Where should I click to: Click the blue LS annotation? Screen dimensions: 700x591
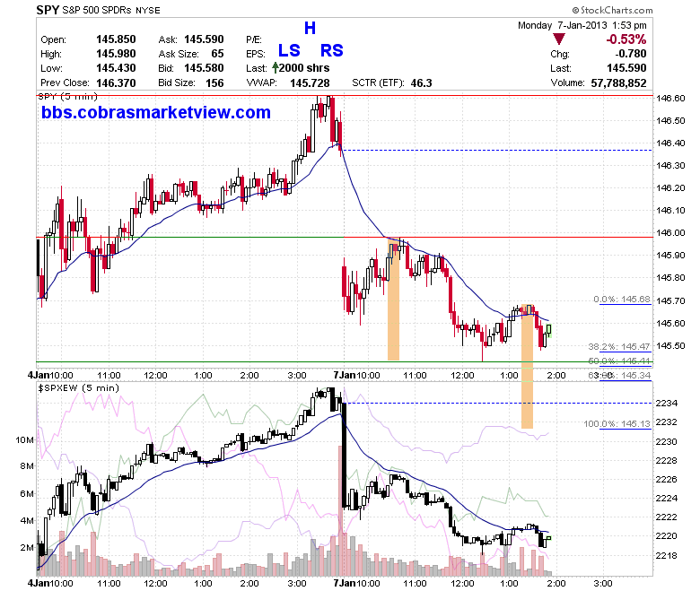(x=289, y=50)
